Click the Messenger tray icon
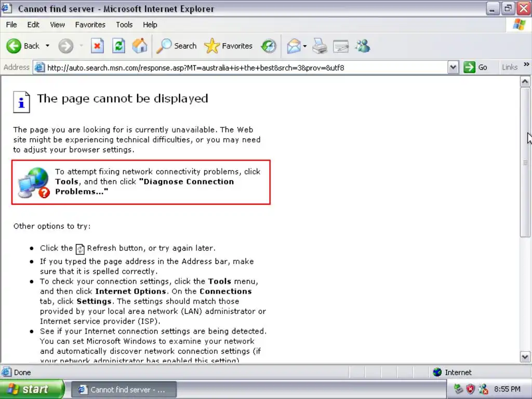This screenshot has width=532, height=399. [x=483, y=389]
